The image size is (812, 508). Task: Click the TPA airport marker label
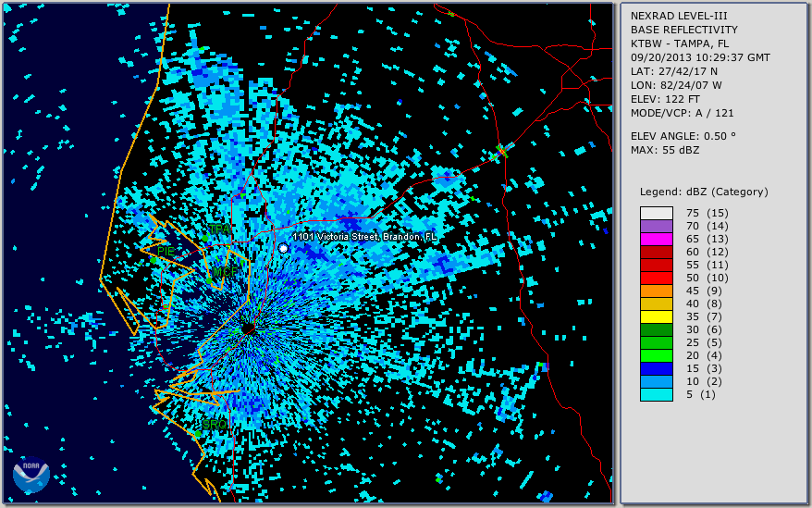(218, 229)
